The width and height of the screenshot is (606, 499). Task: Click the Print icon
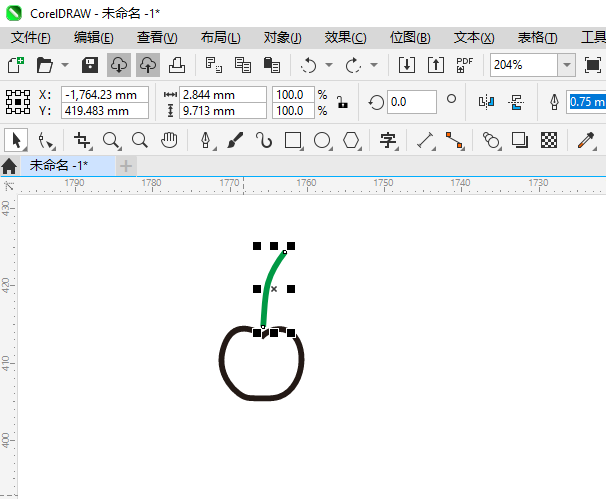coord(177,65)
